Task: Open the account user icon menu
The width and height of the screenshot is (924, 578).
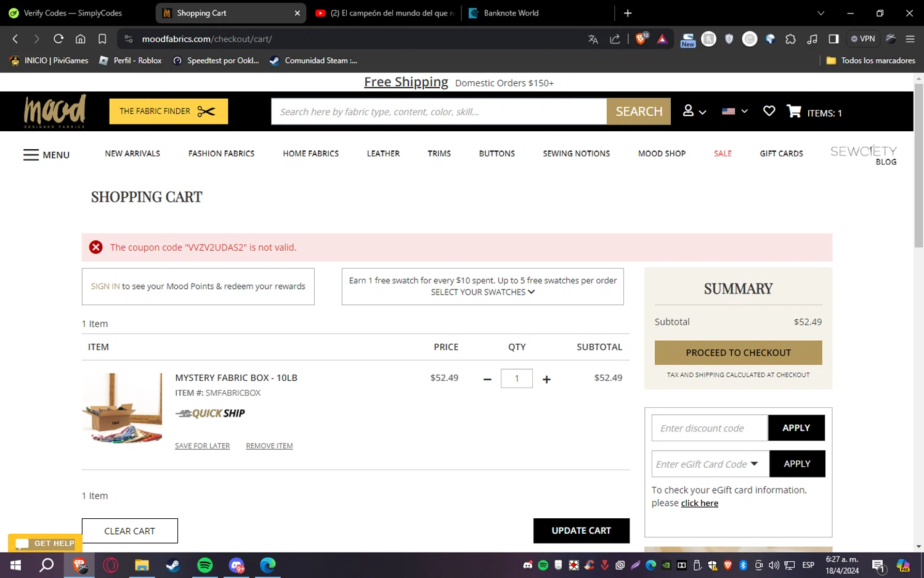Action: (694, 111)
